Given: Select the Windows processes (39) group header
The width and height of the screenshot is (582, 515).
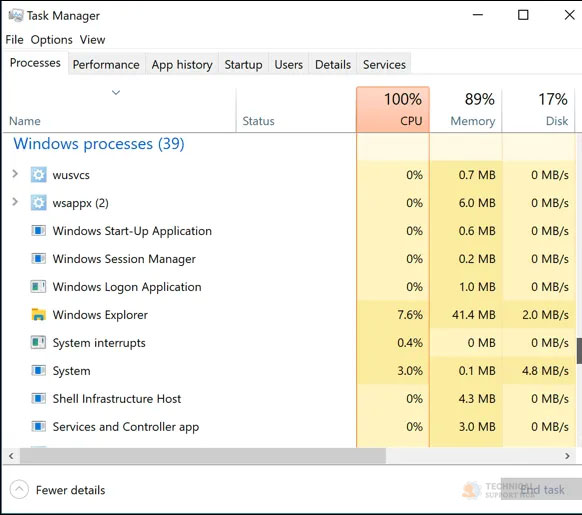Looking at the screenshot, I should coord(99,144).
